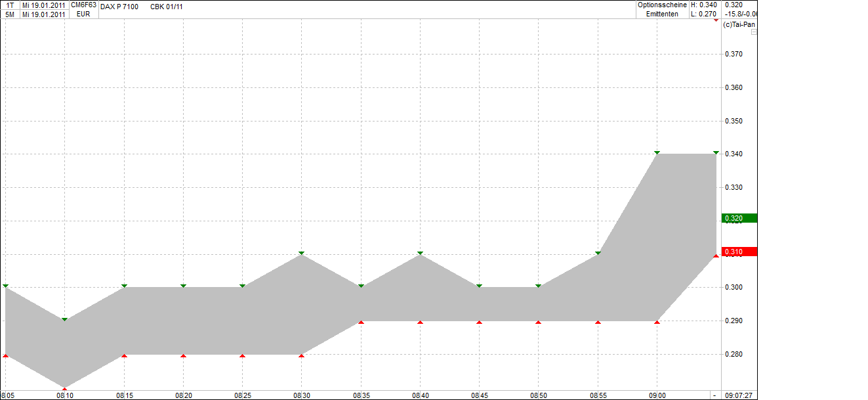The width and height of the screenshot is (868, 400).
Task: Open the 5M interval selector
Action: 9,12
